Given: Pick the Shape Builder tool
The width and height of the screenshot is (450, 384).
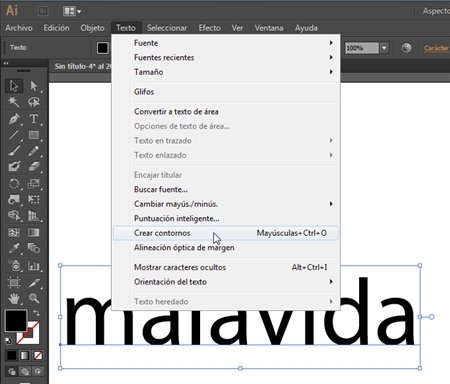Looking at the screenshot, I should (x=14, y=216).
